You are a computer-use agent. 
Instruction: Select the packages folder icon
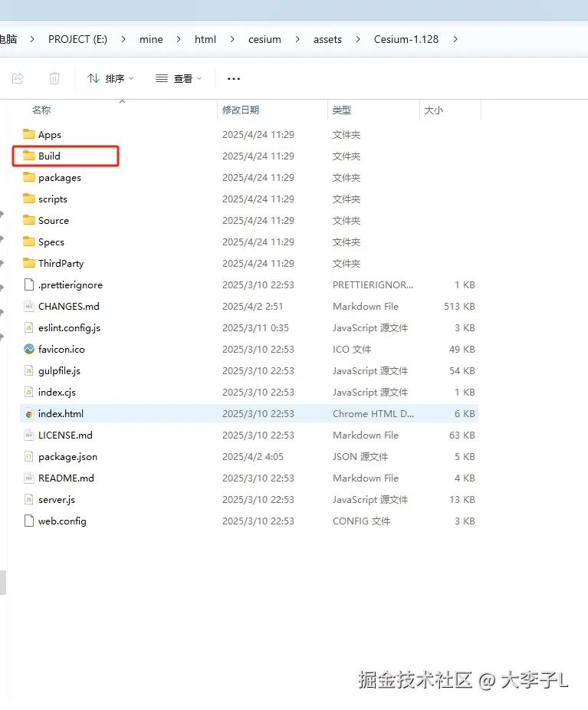(29, 177)
